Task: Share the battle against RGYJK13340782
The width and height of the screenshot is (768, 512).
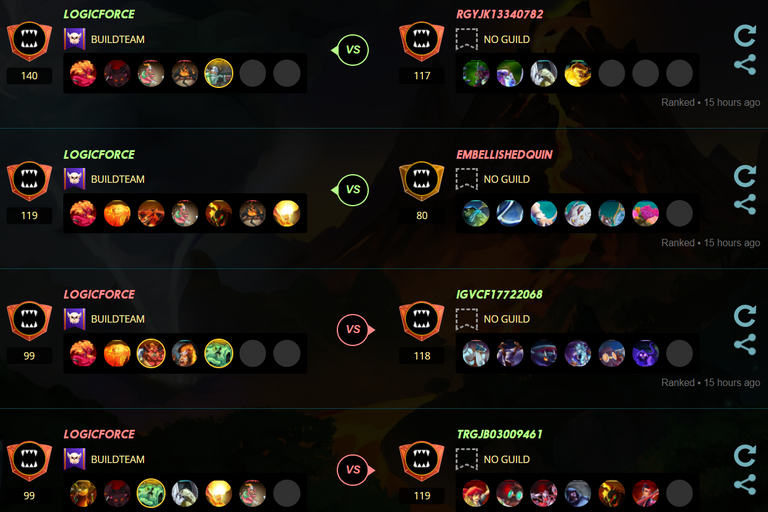Action: (x=744, y=65)
